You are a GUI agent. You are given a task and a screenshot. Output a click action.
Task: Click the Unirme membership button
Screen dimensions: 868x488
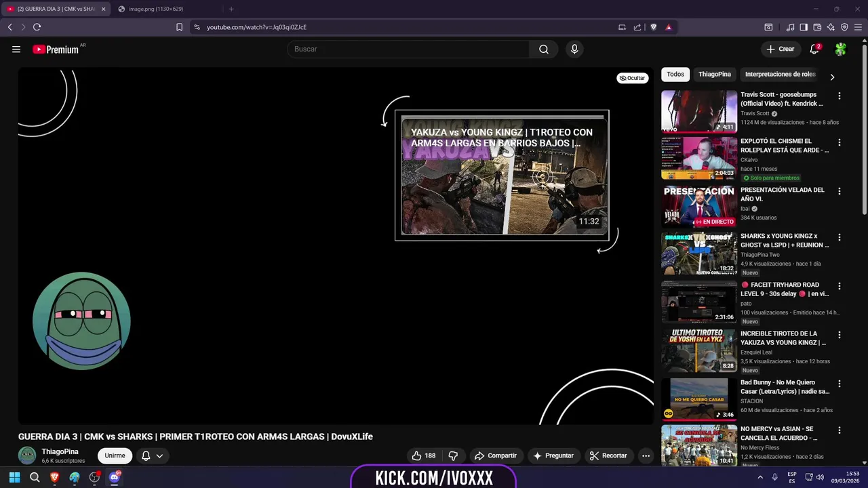[115, 455]
